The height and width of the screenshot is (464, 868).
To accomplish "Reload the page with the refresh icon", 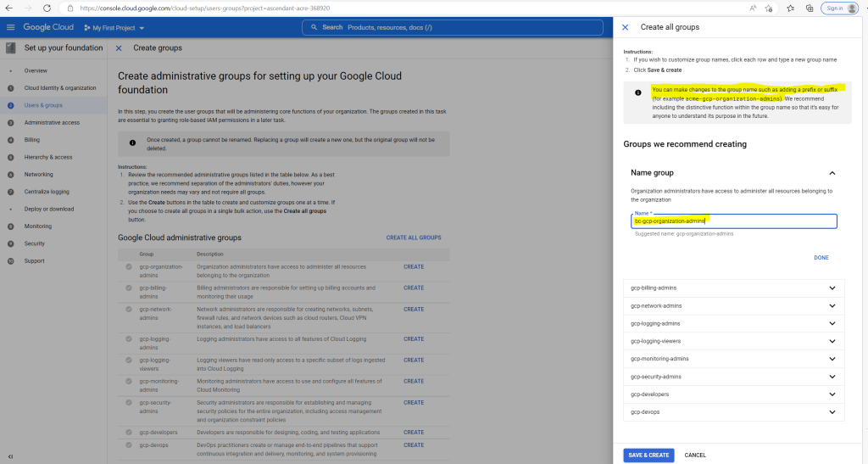I will coord(47,8).
